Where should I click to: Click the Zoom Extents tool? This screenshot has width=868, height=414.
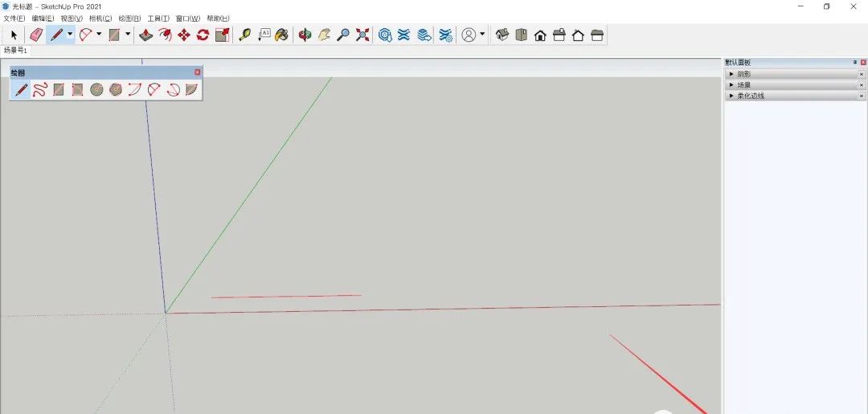[362, 35]
